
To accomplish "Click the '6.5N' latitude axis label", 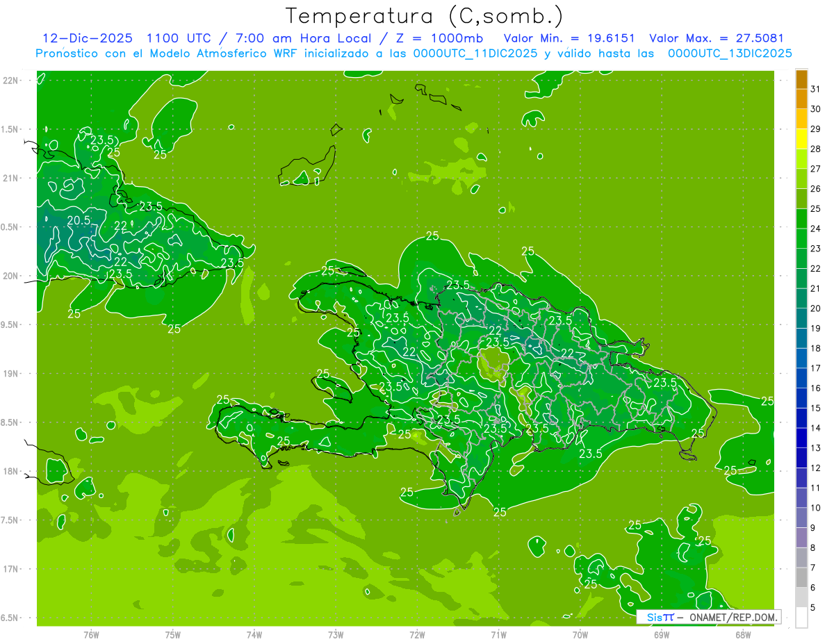I will click(11, 618).
